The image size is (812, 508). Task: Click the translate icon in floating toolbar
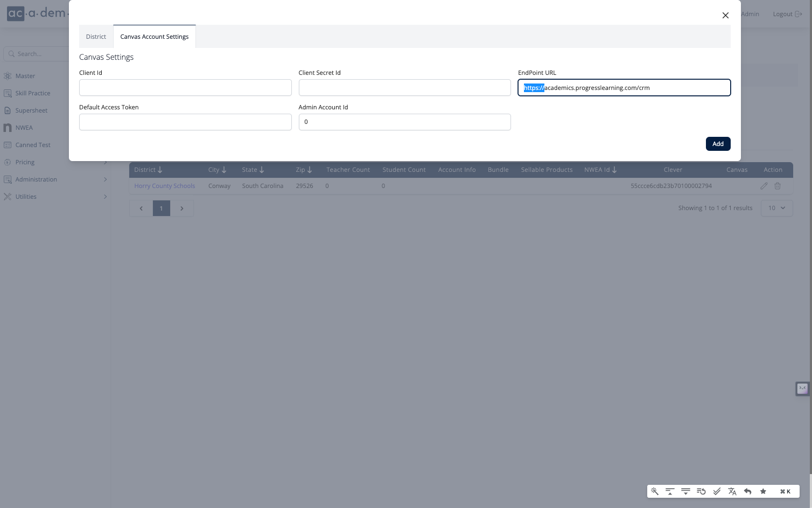click(x=732, y=491)
